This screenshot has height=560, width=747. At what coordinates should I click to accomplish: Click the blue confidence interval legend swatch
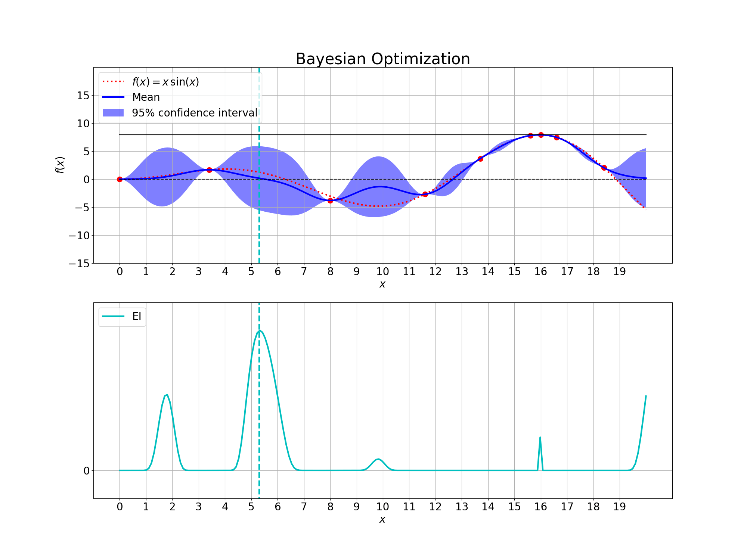[x=113, y=113]
